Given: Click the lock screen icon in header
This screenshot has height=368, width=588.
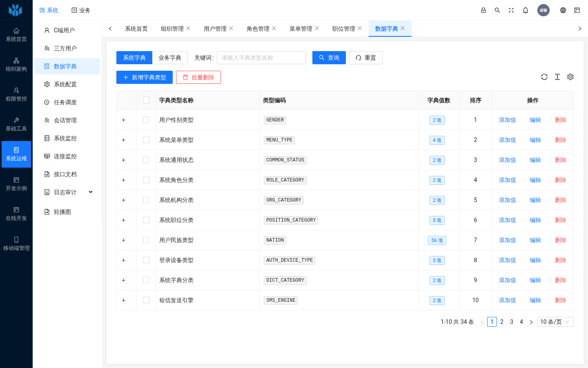Looking at the screenshot, I should pyautogui.click(x=483, y=10).
